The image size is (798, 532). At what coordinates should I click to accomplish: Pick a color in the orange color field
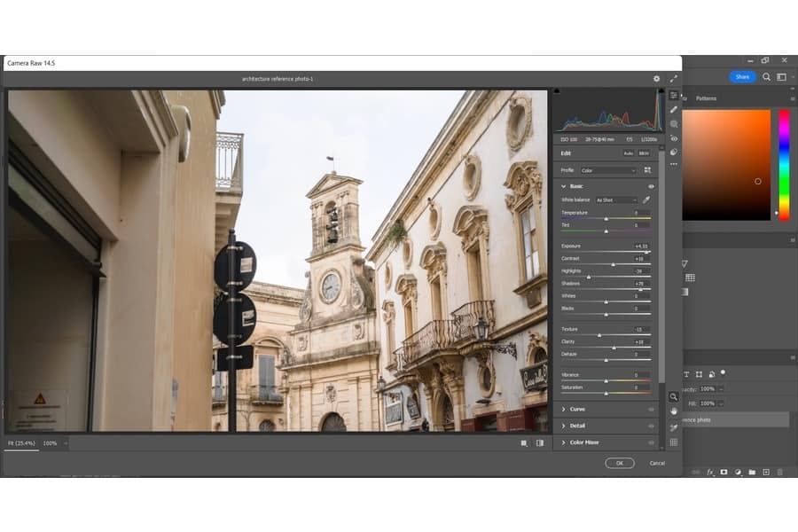(x=726, y=165)
